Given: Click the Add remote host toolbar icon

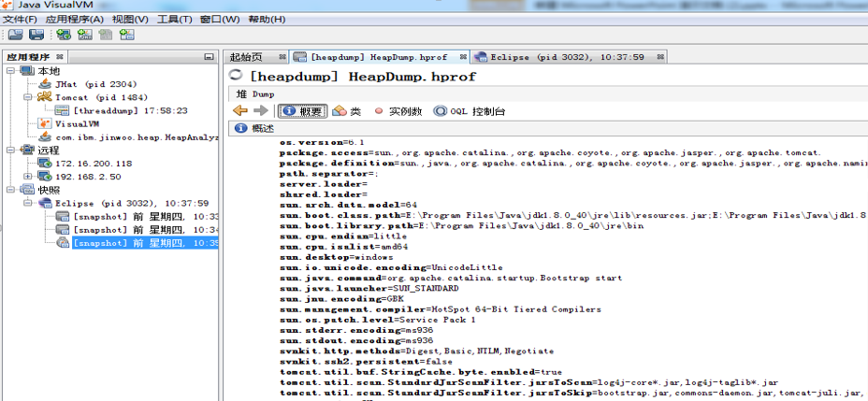Looking at the screenshot, I should [64, 35].
